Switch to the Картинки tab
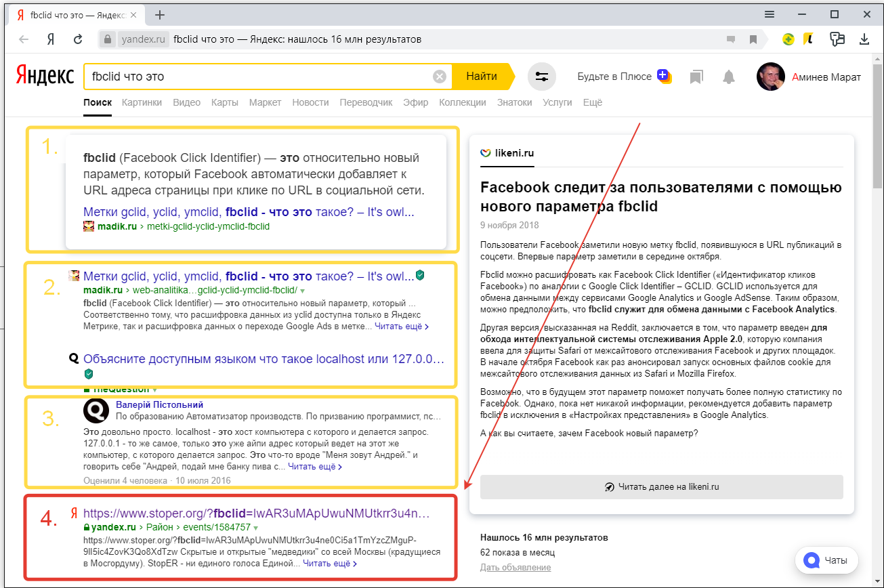Screen dimensions: 884x588 click(x=142, y=102)
